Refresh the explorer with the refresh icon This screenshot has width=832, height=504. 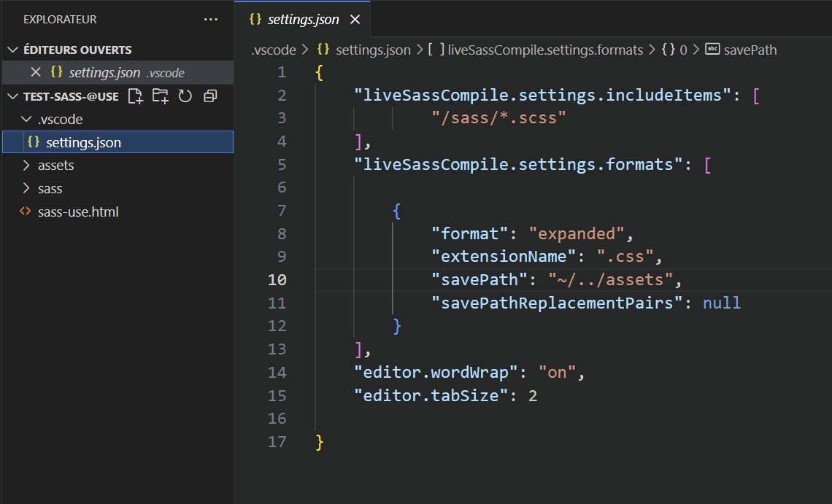click(x=185, y=96)
